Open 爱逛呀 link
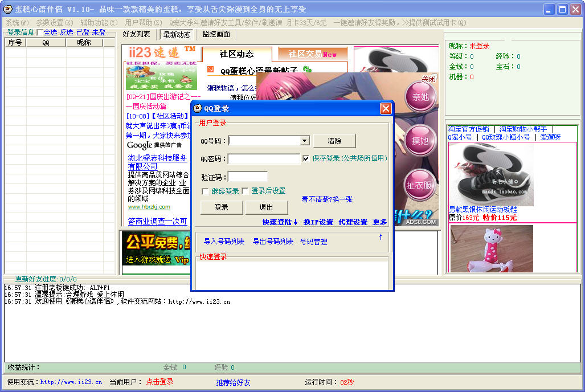The height and width of the screenshot is (392, 585). pyautogui.click(x=550, y=137)
